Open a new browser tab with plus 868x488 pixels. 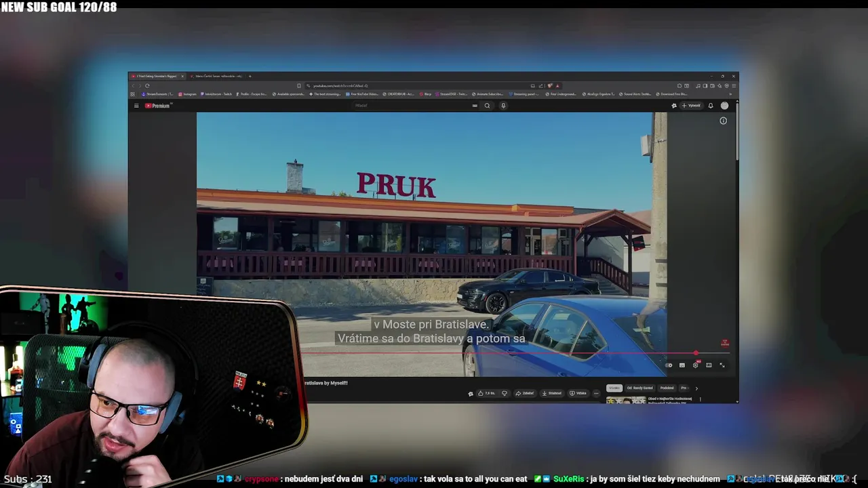(x=250, y=76)
